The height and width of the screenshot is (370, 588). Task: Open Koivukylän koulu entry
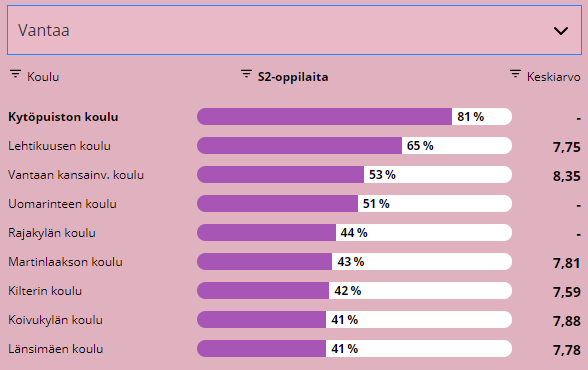[56, 320]
